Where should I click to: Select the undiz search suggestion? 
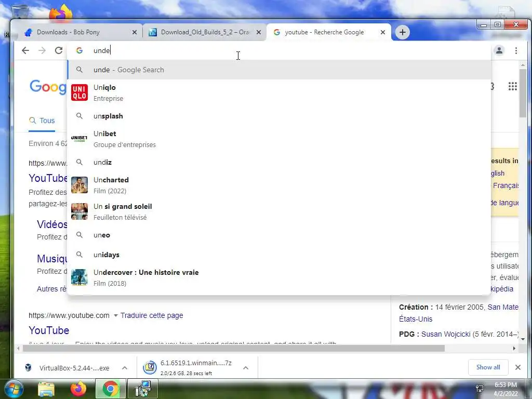[279, 162]
